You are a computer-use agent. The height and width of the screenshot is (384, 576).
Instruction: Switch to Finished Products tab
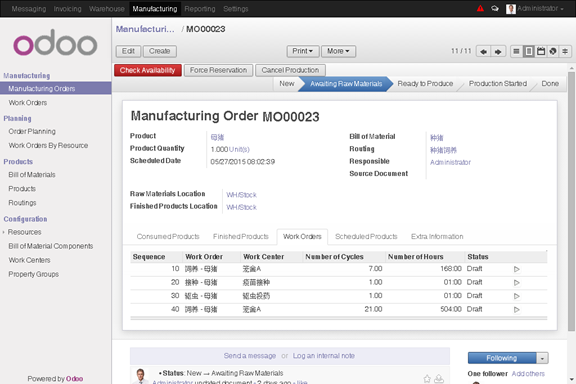pyautogui.click(x=241, y=237)
